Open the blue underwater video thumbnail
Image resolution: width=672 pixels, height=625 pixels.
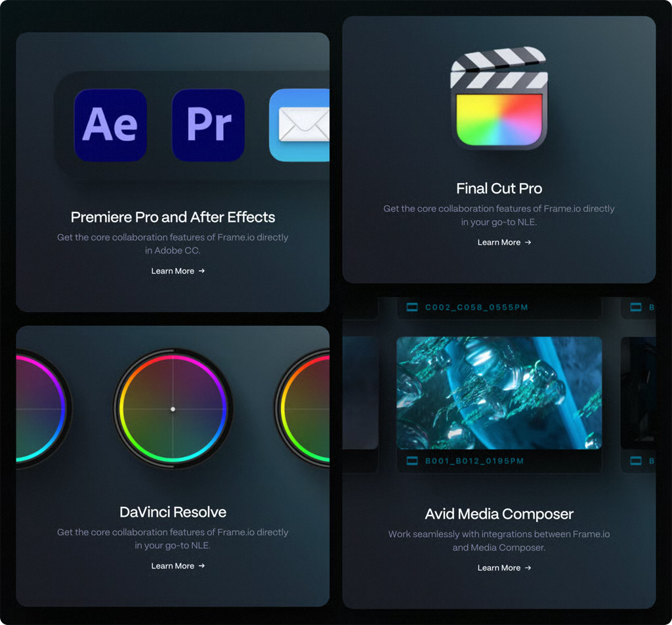[499, 393]
